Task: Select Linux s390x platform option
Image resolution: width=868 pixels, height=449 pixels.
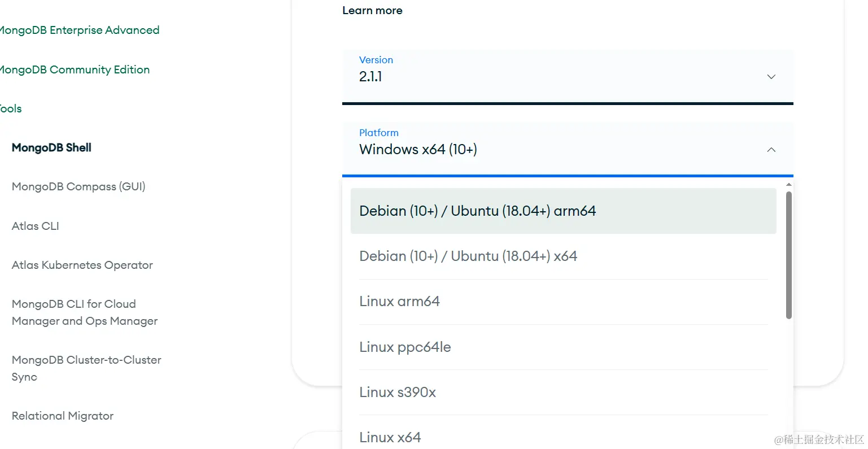Action: 563,392
